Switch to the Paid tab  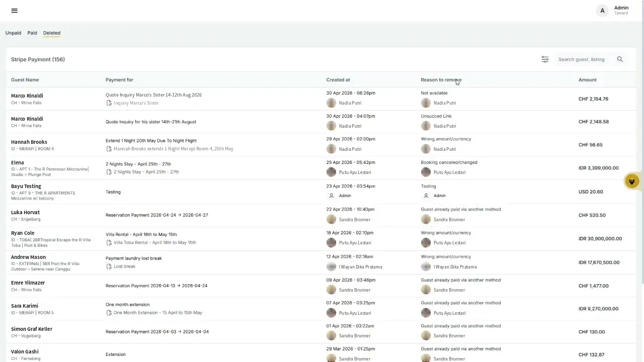pyautogui.click(x=32, y=33)
